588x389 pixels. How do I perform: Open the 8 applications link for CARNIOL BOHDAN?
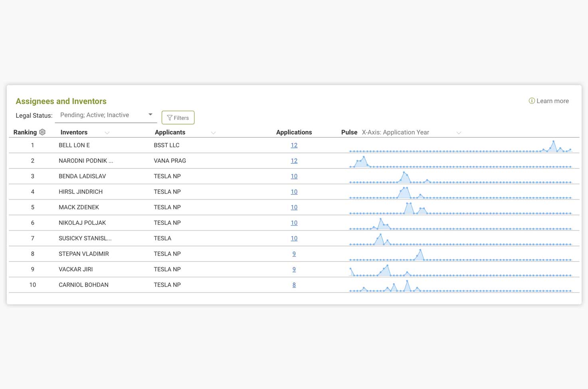coord(294,286)
